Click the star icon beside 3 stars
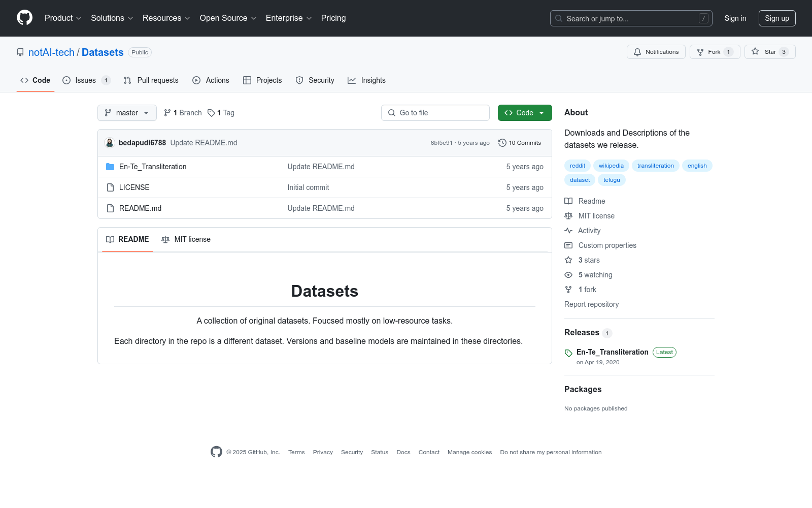812x508 pixels. tap(568, 260)
